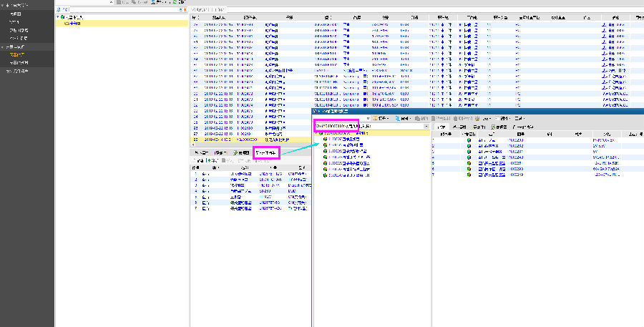Image resolution: width=644 pixels, height=327 pixels.
Task: Select the yellow highlighted row in the main table
Action: click(250, 139)
